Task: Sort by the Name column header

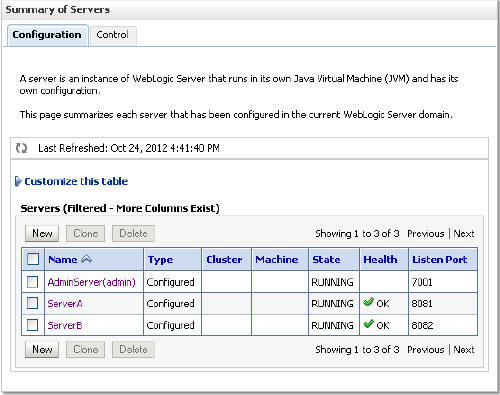Action: [x=63, y=259]
